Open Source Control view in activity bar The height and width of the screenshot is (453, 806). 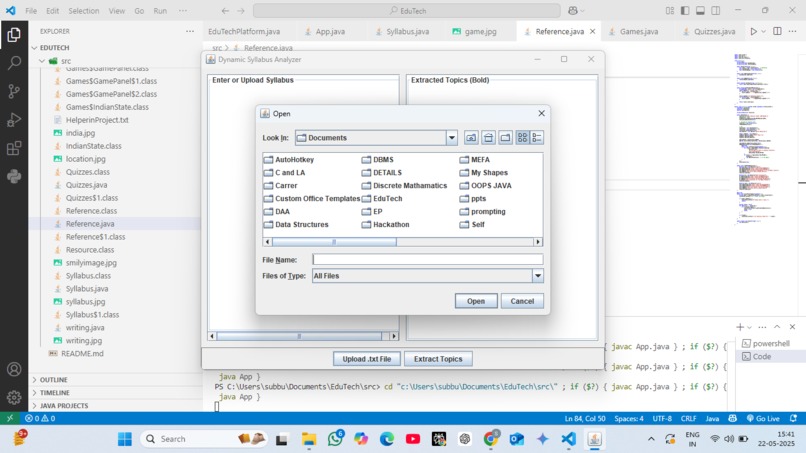click(x=14, y=92)
